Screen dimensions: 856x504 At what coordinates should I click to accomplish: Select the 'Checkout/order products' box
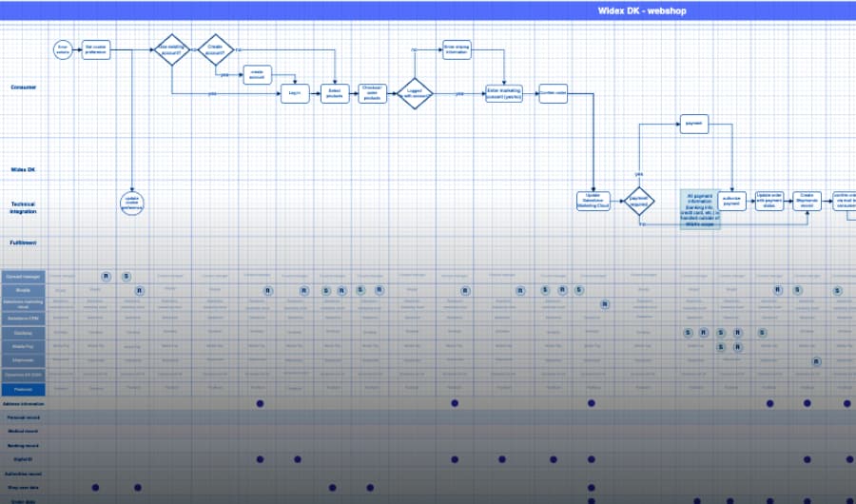pos(372,93)
